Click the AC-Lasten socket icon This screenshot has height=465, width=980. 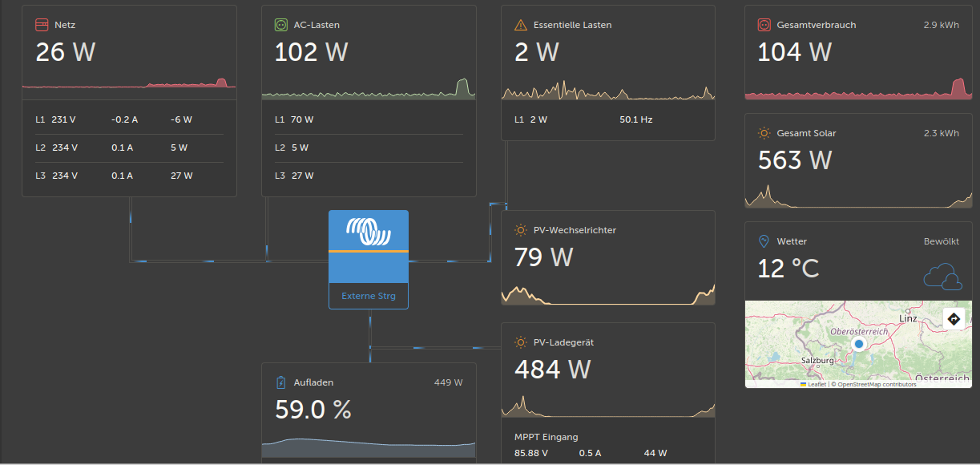pos(280,25)
